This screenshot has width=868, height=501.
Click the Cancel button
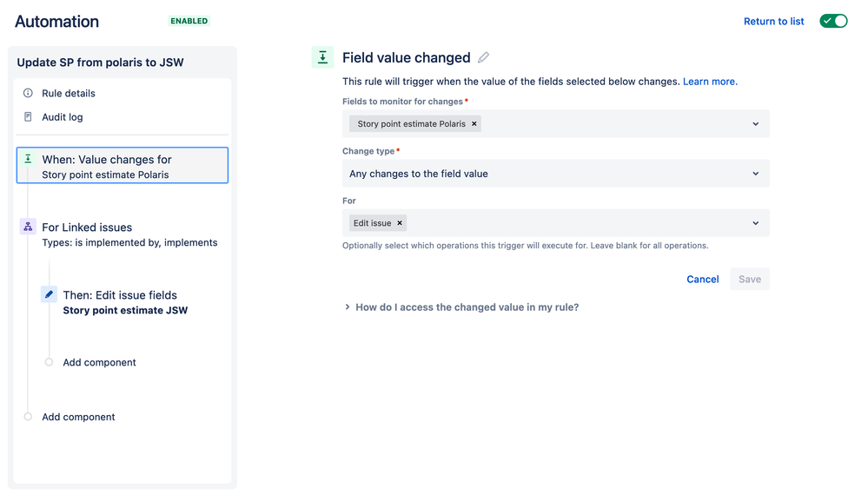point(703,280)
